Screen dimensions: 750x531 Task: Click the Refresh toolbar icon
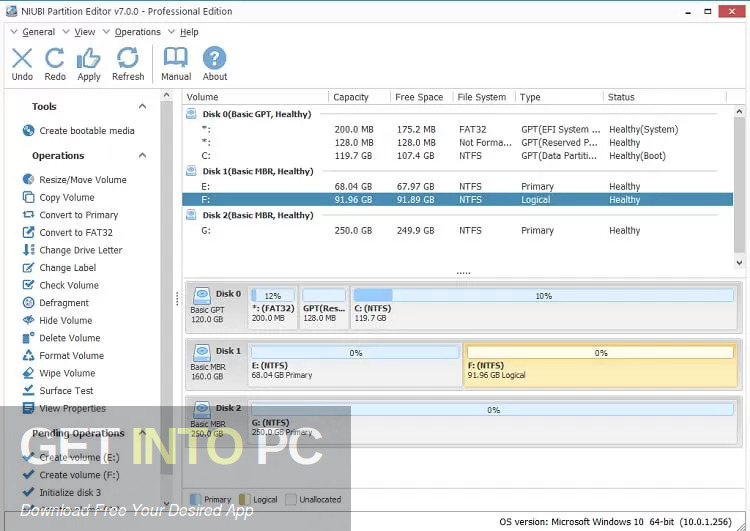[128, 58]
